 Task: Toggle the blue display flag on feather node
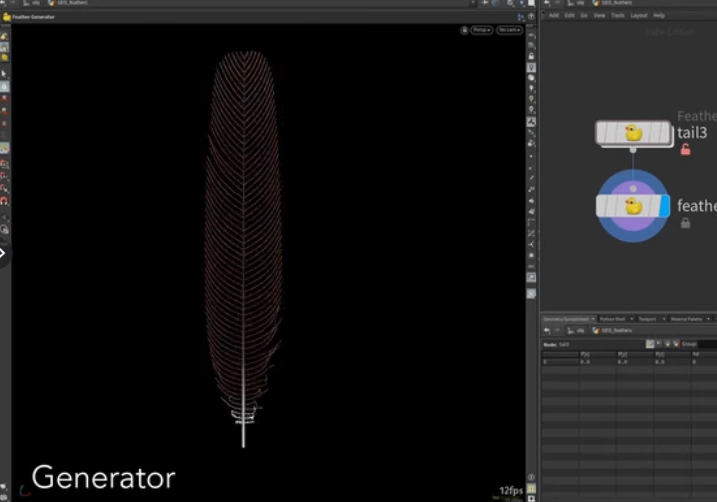665,206
